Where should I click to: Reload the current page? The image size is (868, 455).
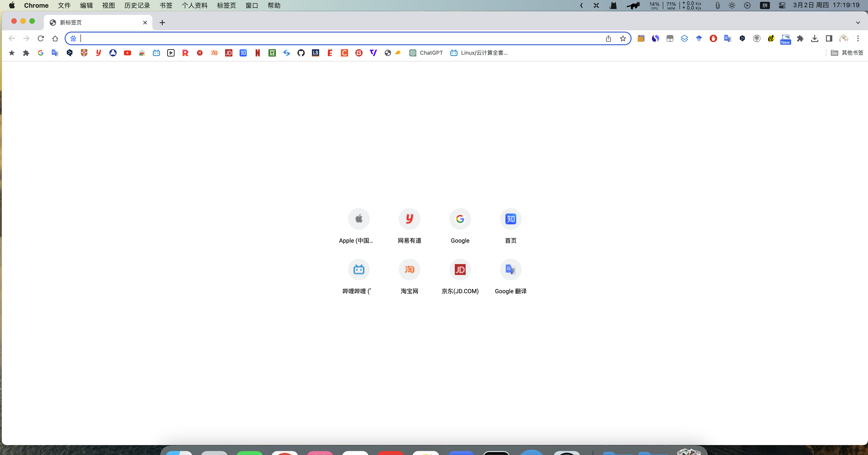click(x=41, y=38)
